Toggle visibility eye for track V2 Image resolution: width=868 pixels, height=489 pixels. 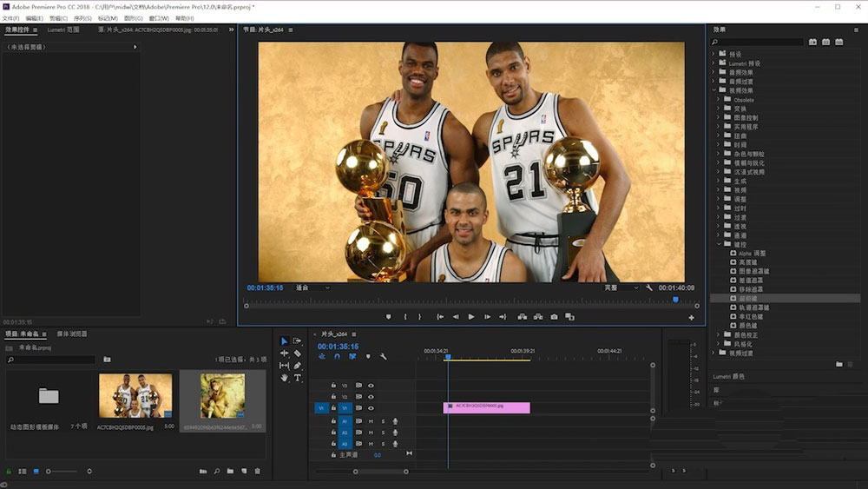click(x=371, y=396)
